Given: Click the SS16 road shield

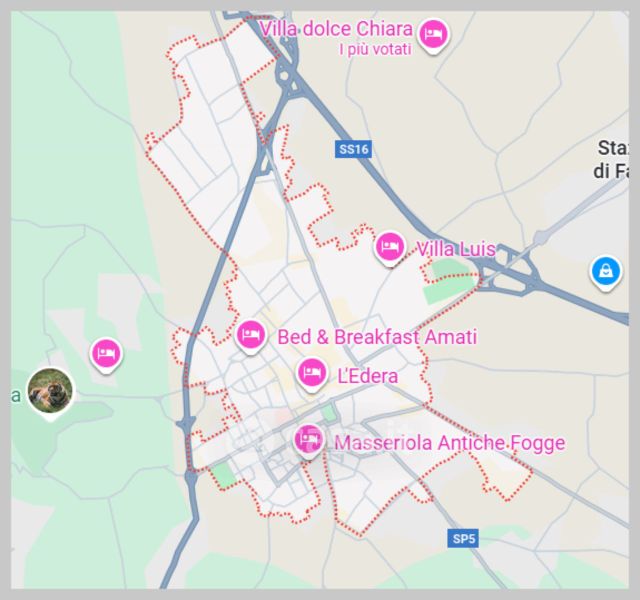Looking at the screenshot, I should pyautogui.click(x=353, y=149).
